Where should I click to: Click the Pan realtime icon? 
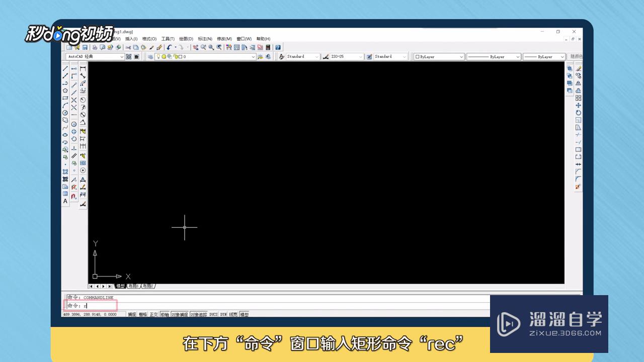(x=195, y=47)
